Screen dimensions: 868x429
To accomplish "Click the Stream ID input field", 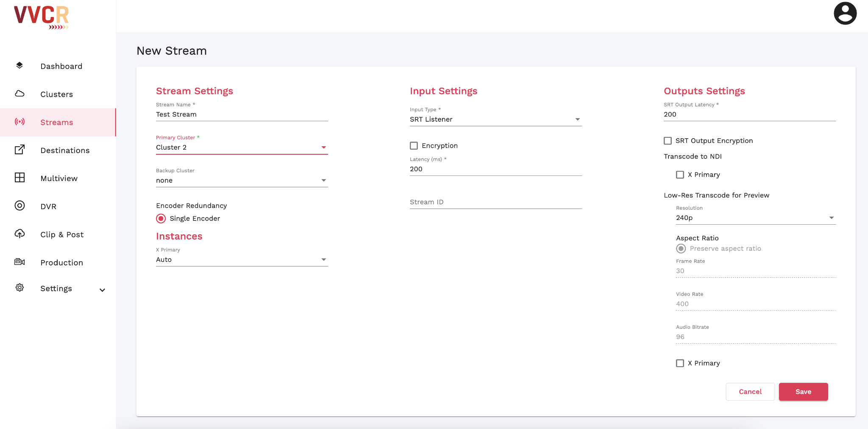I will [x=495, y=202].
